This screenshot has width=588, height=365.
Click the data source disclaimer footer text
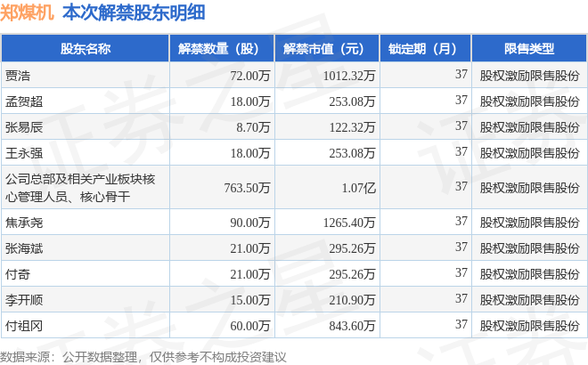coord(143,357)
